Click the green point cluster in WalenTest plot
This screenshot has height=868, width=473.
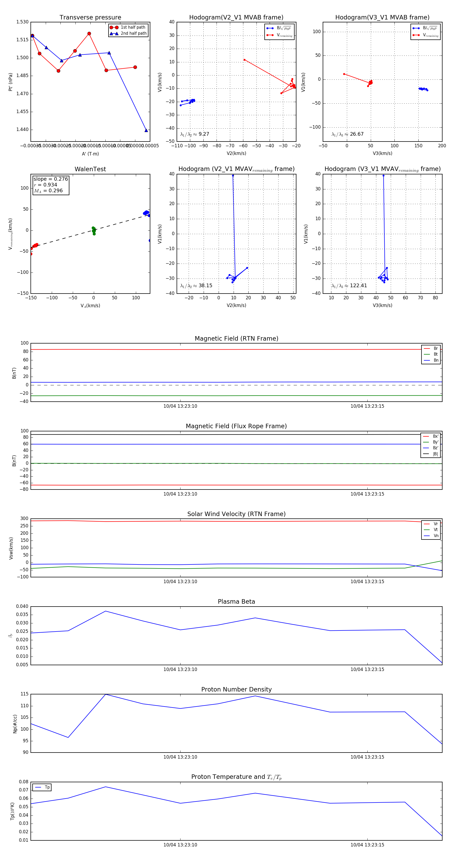[x=94, y=230]
